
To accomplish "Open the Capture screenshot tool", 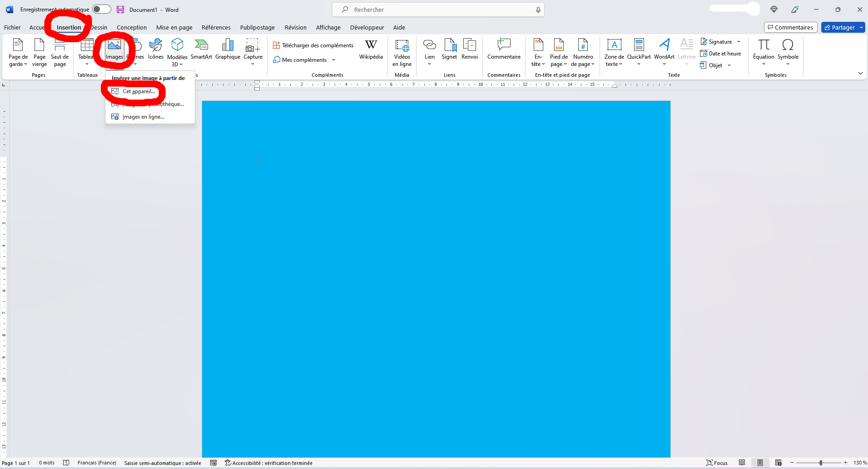I will coord(253,52).
